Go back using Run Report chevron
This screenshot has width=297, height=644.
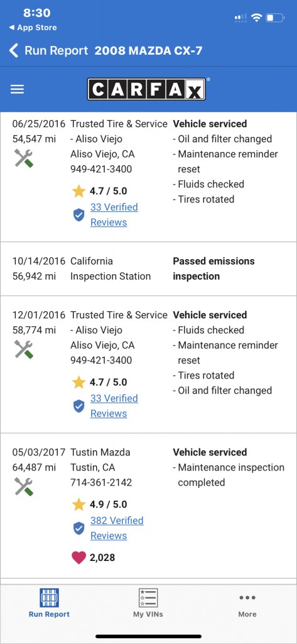[x=14, y=51]
